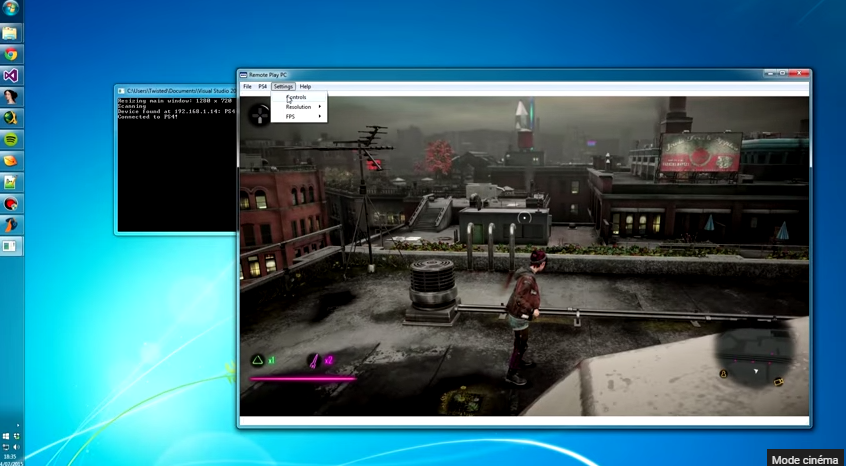The width and height of the screenshot is (846, 466).
Task: Close the Remote Play PC window
Action: pyautogui.click(x=799, y=73)
